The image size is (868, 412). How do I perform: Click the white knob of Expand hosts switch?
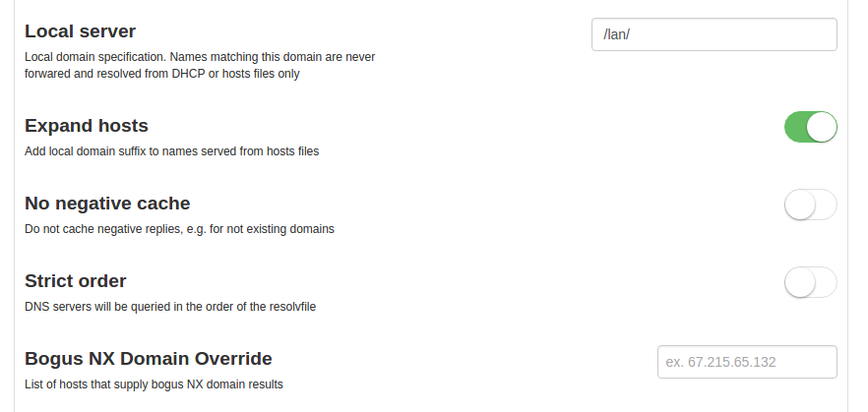coord(821,127)
